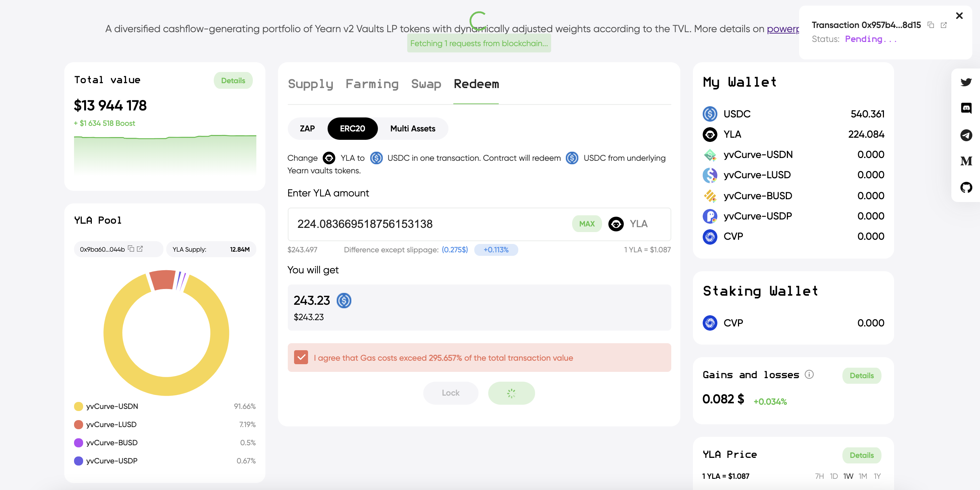This screenshot has height=490, width=980.
Task: Show Gains and losses info tooltip icon
Action: pos(809,375)
